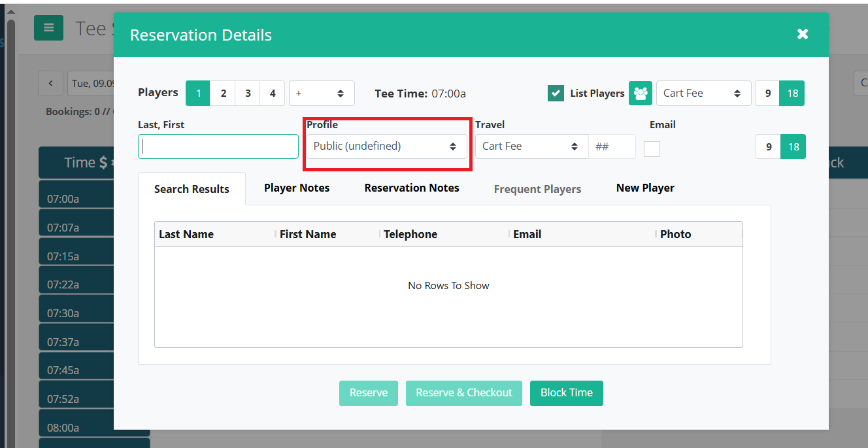This screenshot has height=448, width=868.
Task: Open the additional players '+' dropdown
Action: [x=322, y=94]
